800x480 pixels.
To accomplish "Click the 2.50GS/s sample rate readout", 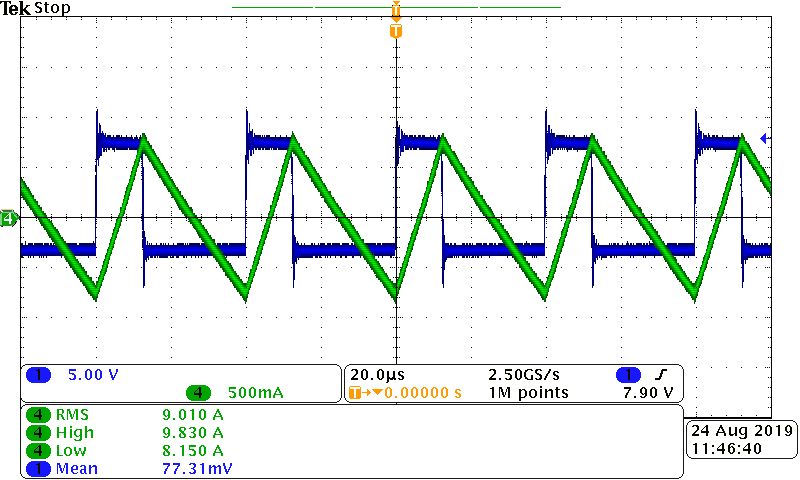I will point(524,375).
